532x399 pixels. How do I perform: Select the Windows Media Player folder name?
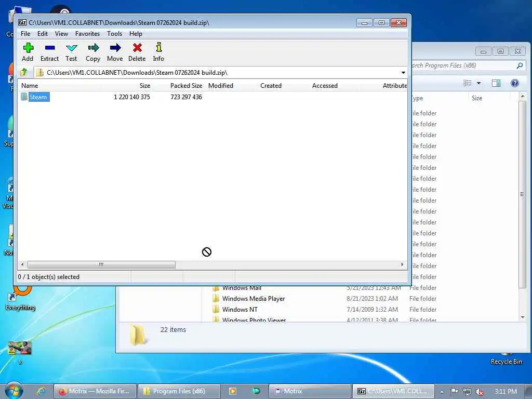(254, 299)
